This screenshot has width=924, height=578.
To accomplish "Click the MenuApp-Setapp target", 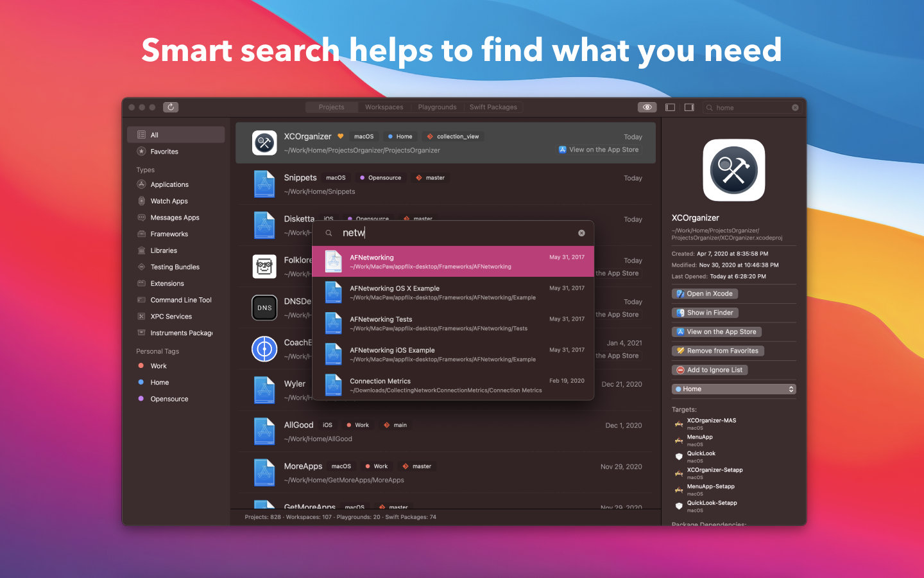I will [710, 489].
